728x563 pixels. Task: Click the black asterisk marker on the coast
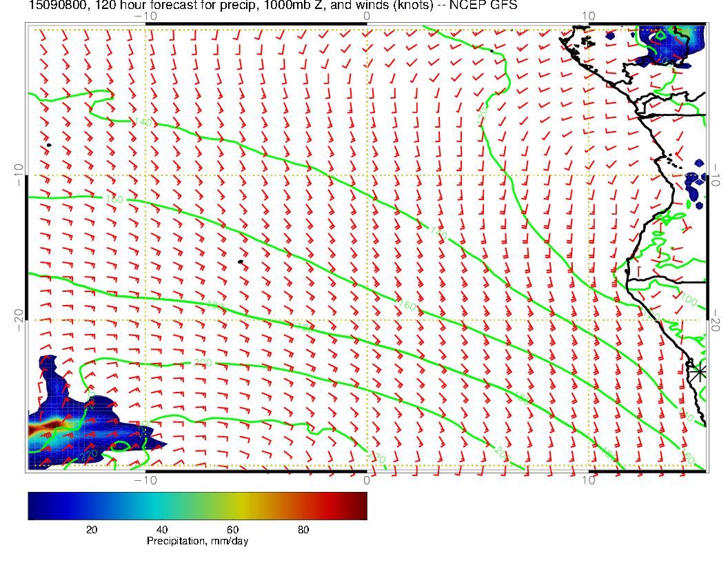click(x=699, y=371)
